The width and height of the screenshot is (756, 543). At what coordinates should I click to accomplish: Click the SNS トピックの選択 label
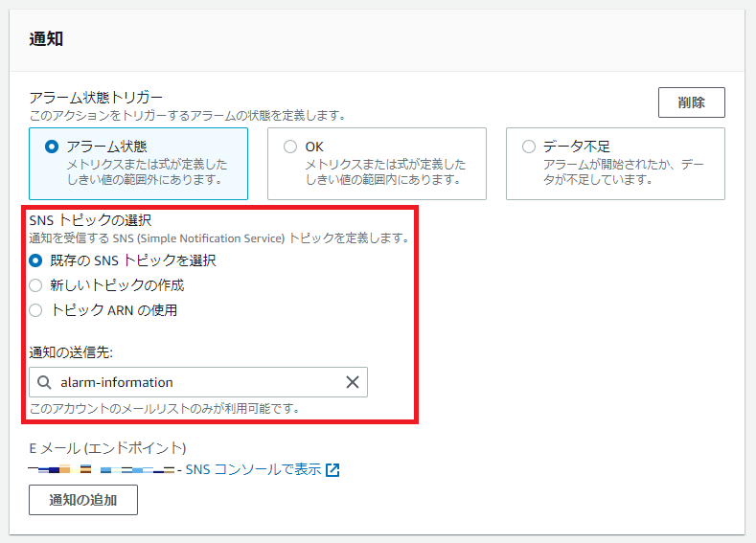pos(91,220)
